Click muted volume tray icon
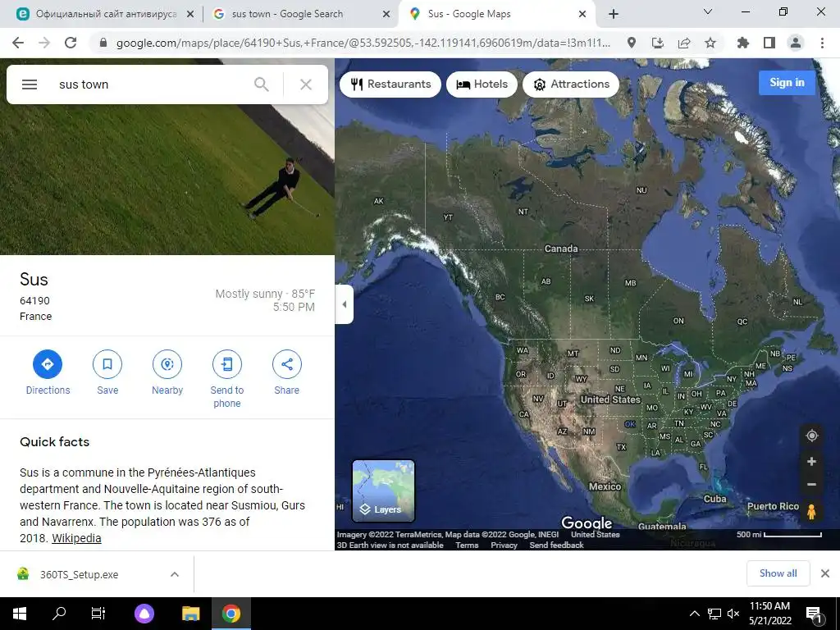Viewport: 840px width, 630px height. click(x=733, y=614)
